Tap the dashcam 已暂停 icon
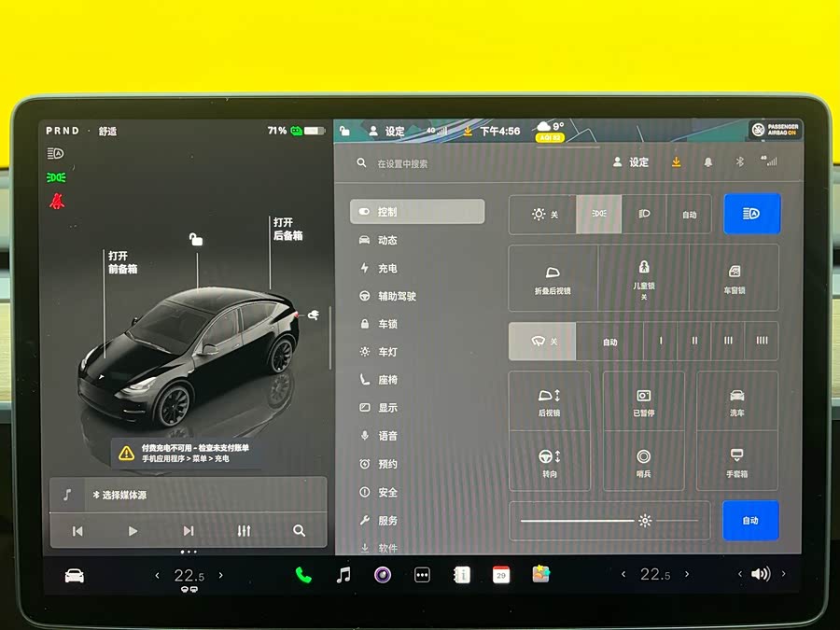Screen dimensions: 840x630 643,401
